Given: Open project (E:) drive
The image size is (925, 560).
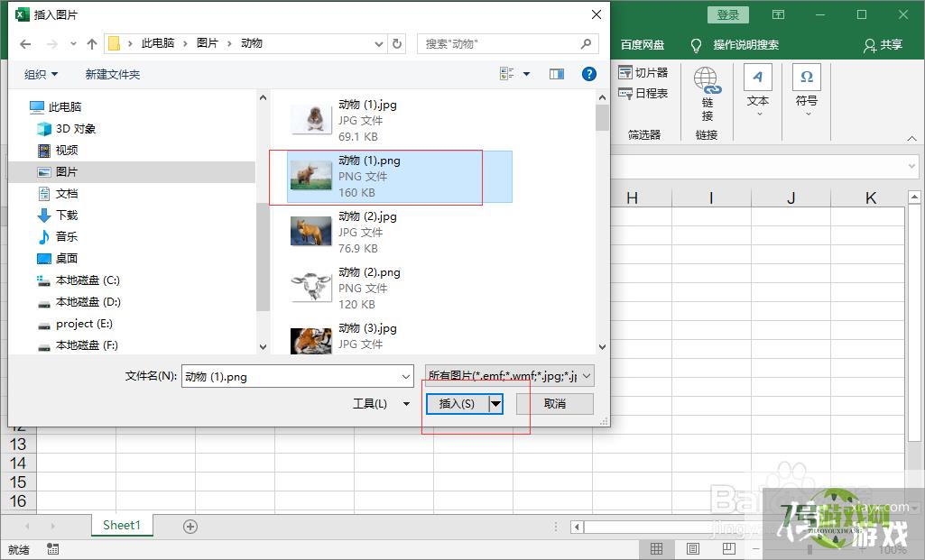Looking at the screenshot, I should pos(74,324).
